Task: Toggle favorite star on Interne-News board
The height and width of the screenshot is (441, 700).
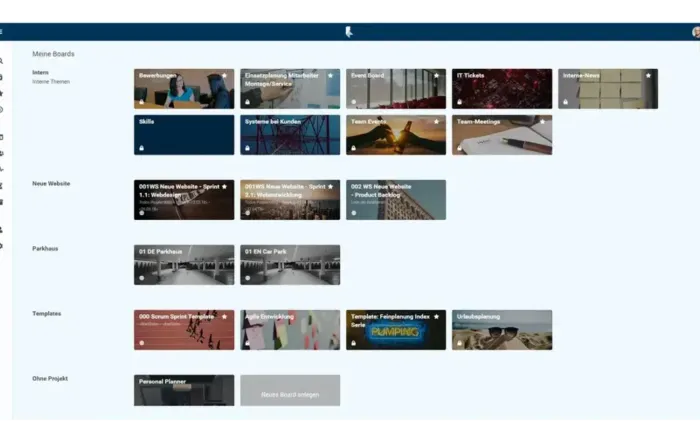Action: [648, 75]
